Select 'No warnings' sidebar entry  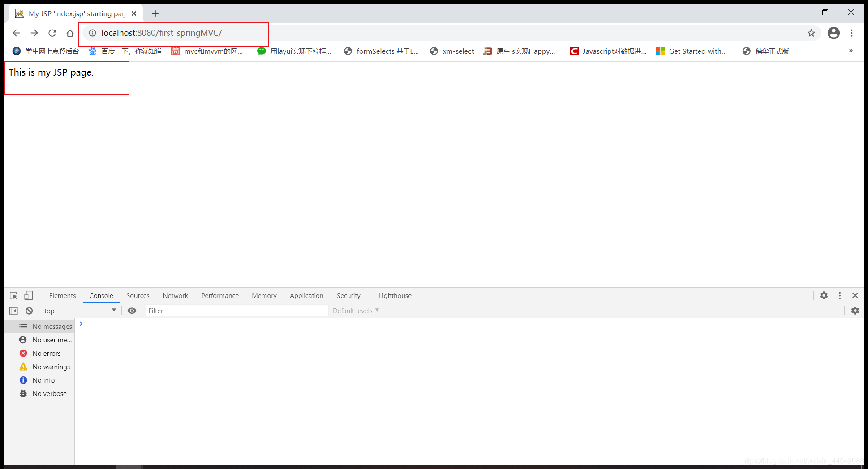pyautogui.click(x=39, y=367)
